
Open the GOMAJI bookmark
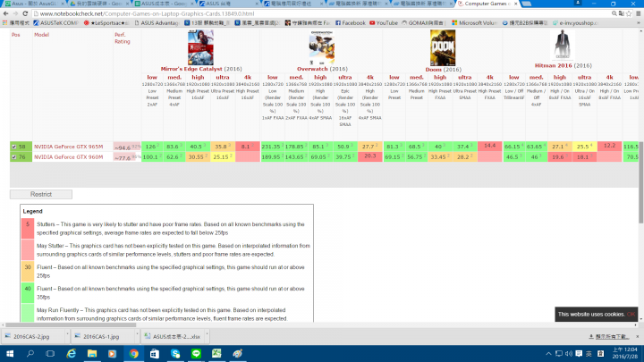(x=422, y=23)
